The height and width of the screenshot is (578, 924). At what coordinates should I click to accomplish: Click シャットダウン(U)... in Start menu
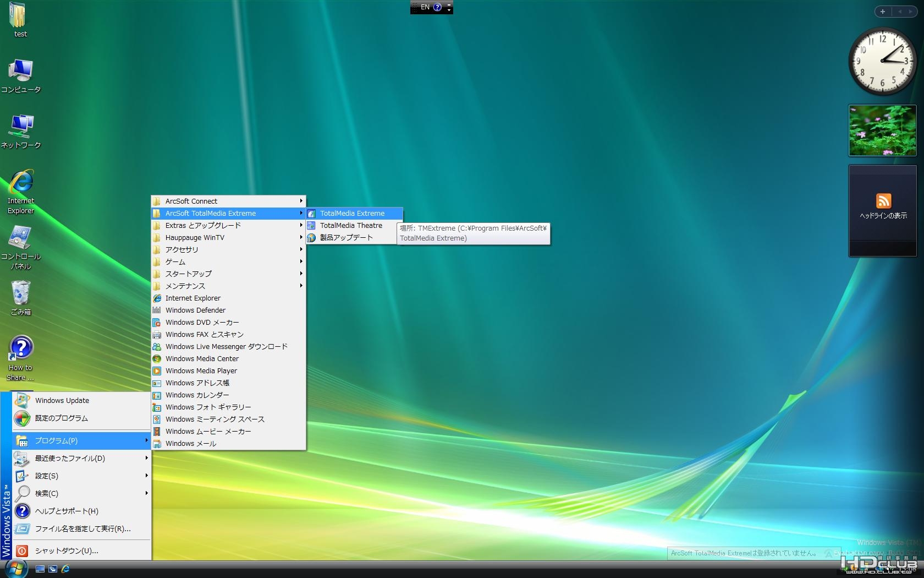67,551
